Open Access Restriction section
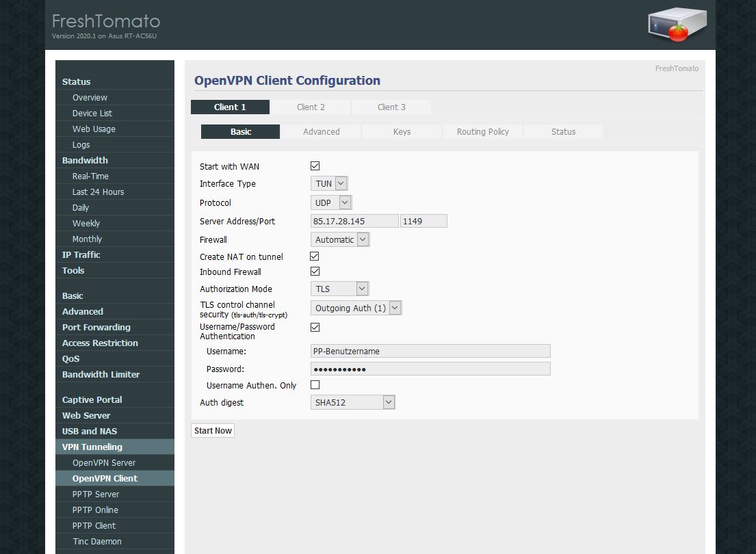The height and width of the screenshot is (554, 756). click(115, 343)
